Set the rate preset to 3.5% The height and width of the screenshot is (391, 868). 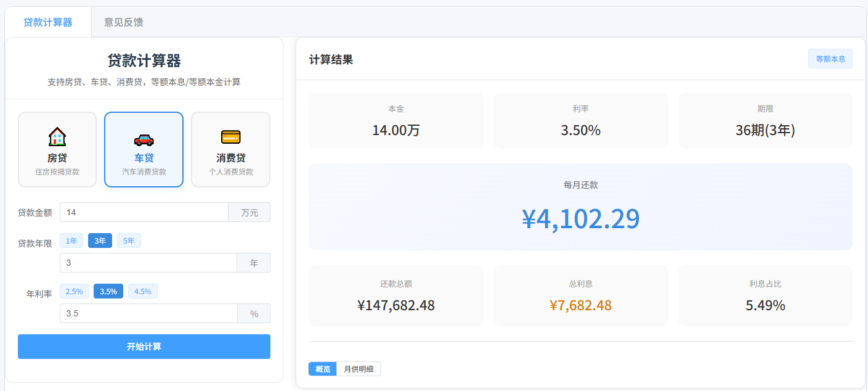pos(108,291)
